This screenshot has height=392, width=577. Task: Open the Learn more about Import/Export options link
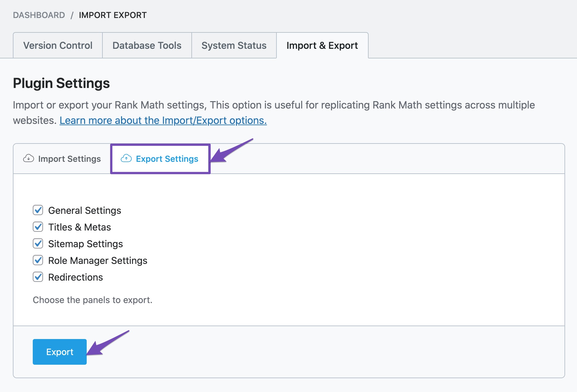tap(163, 120)
